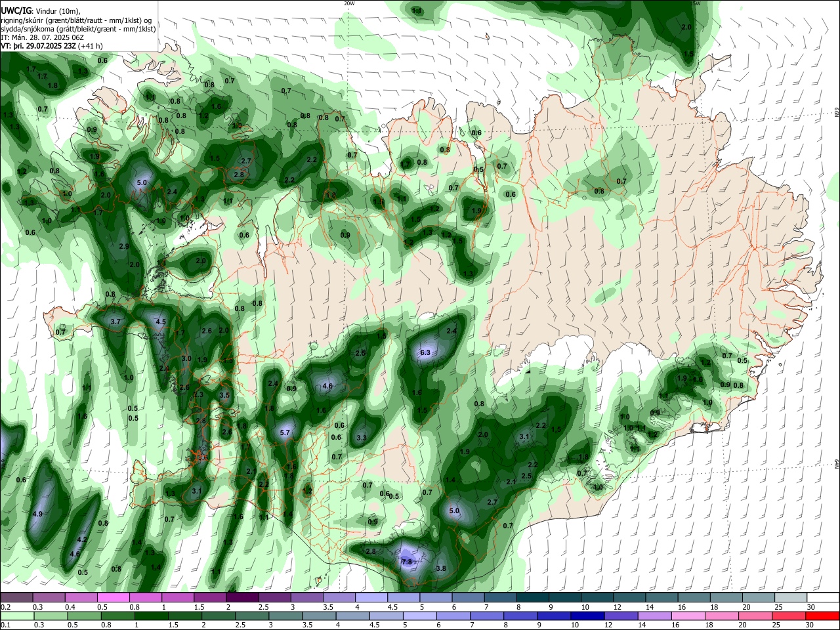Select the 4.9 value over the southwest sea
Viewport: 840px width, 630px height.
point(37,514)
